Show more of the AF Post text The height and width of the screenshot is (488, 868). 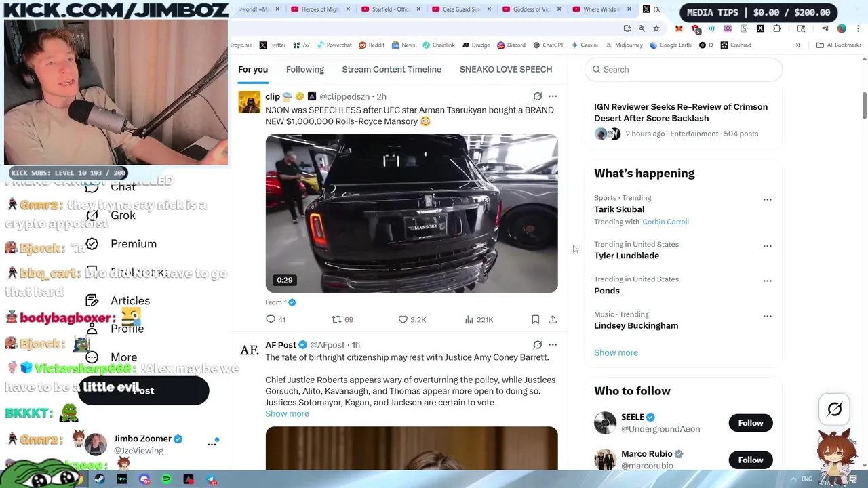(x=287, y=413)
